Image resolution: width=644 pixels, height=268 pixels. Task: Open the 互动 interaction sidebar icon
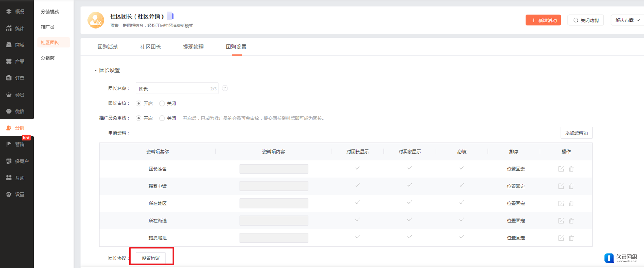(9, 178)
